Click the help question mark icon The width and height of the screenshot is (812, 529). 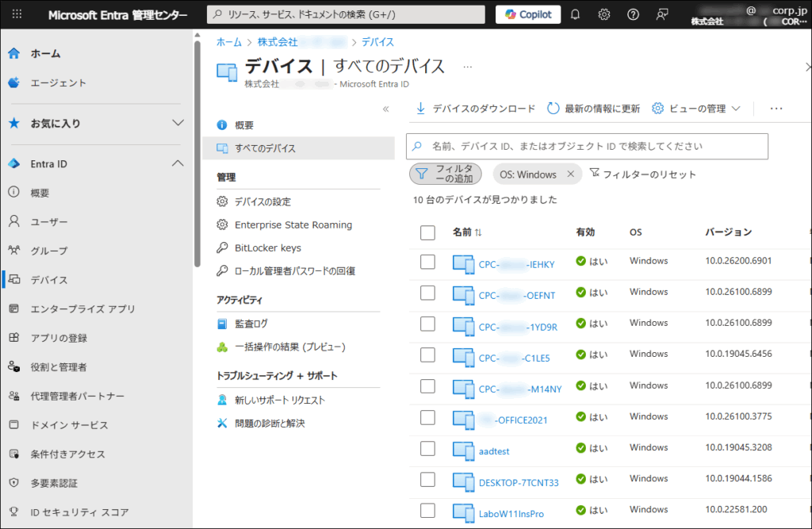[x=633, y=14]
